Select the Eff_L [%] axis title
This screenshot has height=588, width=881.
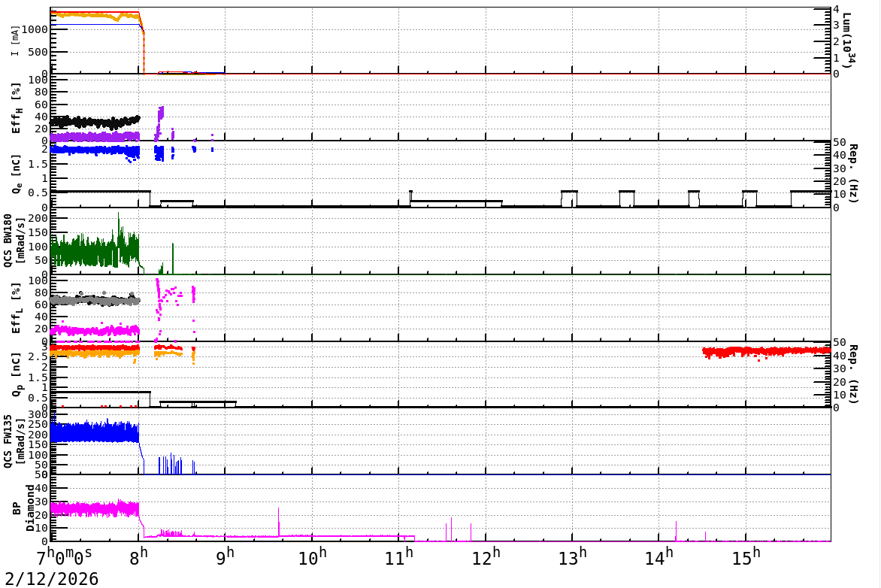(x=15, y=308)
